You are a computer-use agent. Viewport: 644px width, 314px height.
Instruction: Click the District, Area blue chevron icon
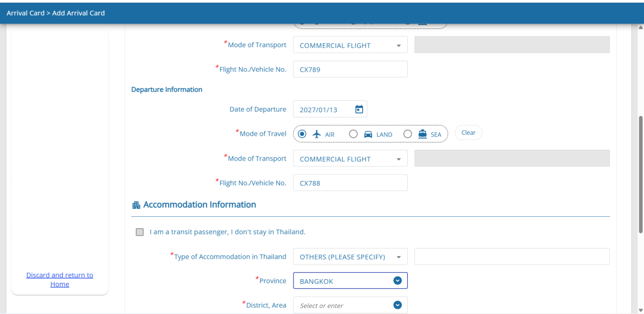(x=397, y=305)
